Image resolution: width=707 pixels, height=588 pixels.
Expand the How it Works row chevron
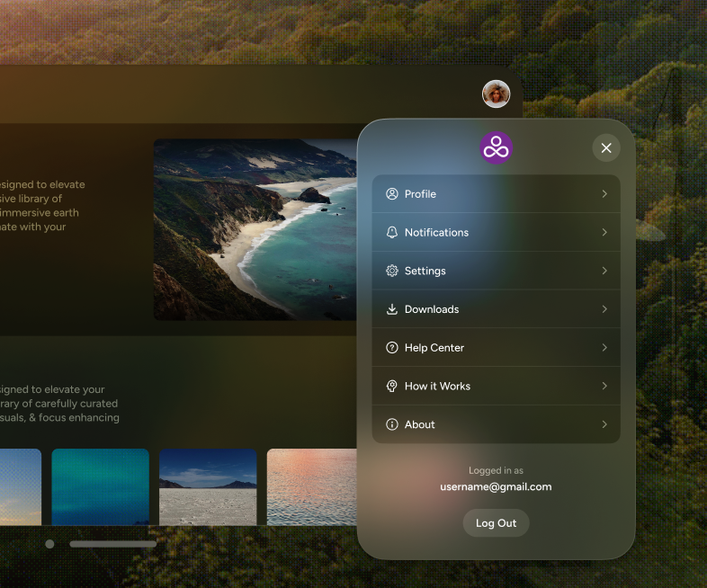pos(604,386)
